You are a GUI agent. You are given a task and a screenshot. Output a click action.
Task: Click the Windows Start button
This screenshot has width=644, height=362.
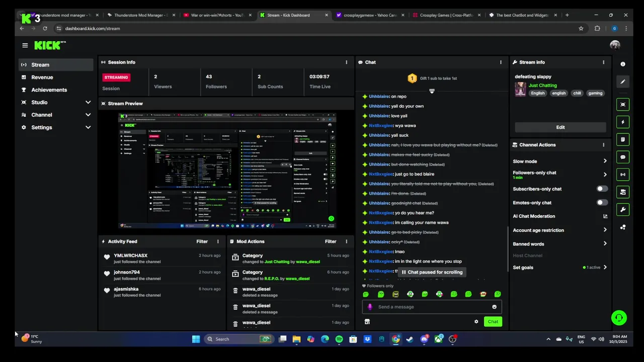[x=196, y=339]
